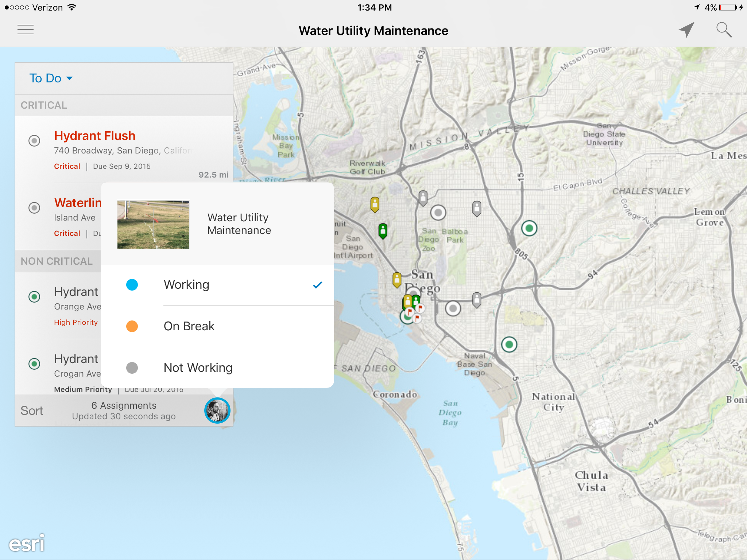Tap the green assignment circle near Interstate 805
Viewport: 747px width, 560px height.
click(x=529, y=229)
